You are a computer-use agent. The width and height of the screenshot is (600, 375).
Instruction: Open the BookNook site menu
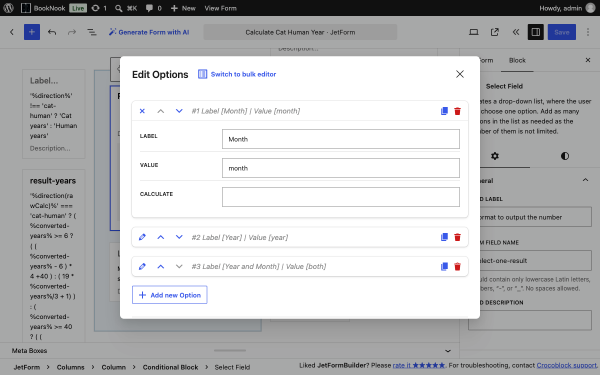click(43, 8)
